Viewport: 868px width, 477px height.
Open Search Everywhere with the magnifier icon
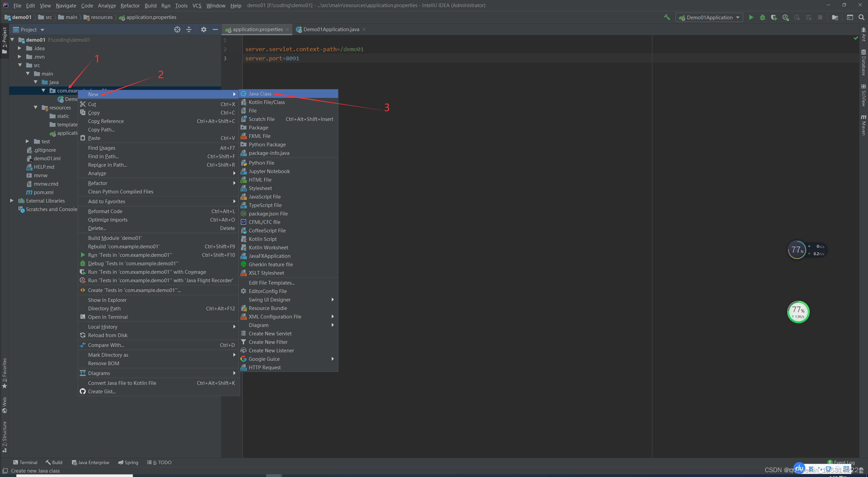862,17
